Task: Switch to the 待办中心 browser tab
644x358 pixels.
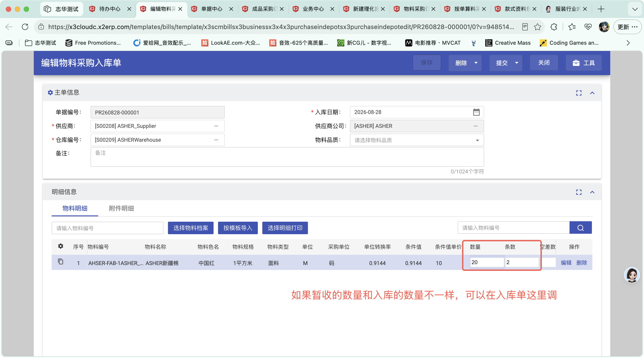Action: click(110, 9)
